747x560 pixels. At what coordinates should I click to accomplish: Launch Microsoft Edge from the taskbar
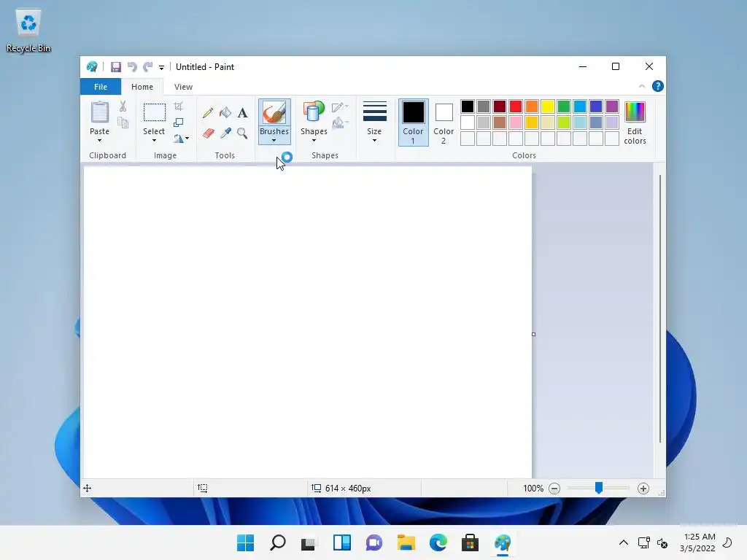(438, 542)
